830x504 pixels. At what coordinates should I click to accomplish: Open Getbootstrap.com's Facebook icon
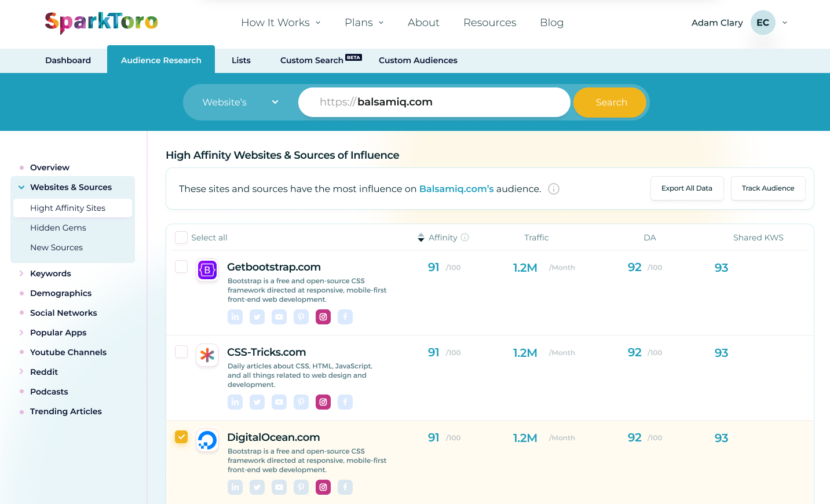click(x=345, y=317)
